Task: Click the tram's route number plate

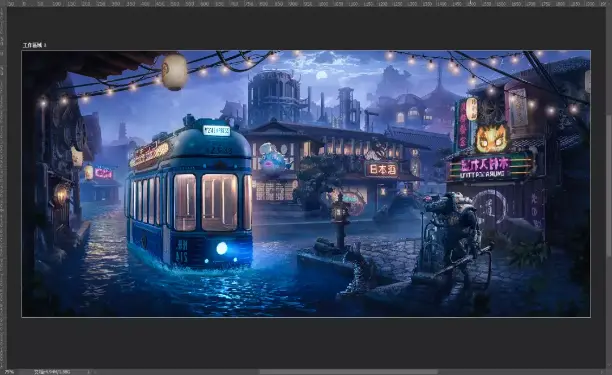Action: (216, 130)
